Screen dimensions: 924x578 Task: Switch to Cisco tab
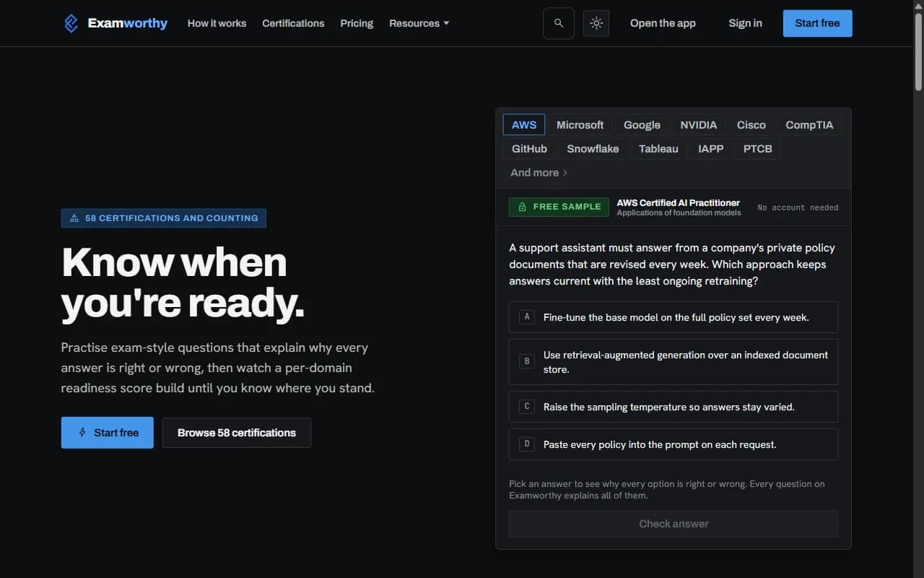point(751,124)
